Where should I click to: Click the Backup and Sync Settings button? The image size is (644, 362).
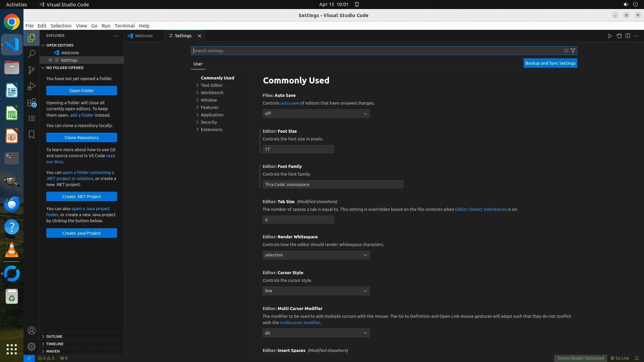pyautogui.click(x=550, y=63)
